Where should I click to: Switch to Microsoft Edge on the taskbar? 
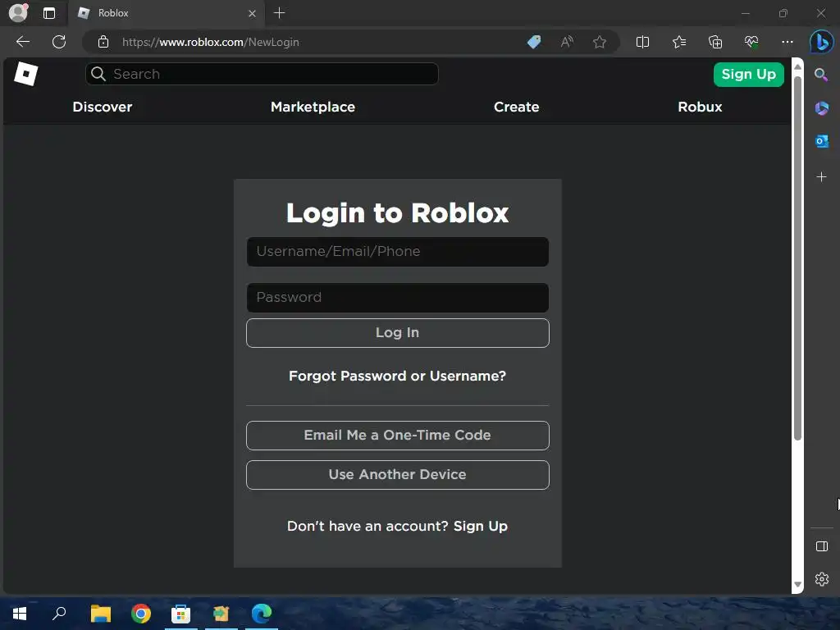pyautogui.click(x=262, y=613)
